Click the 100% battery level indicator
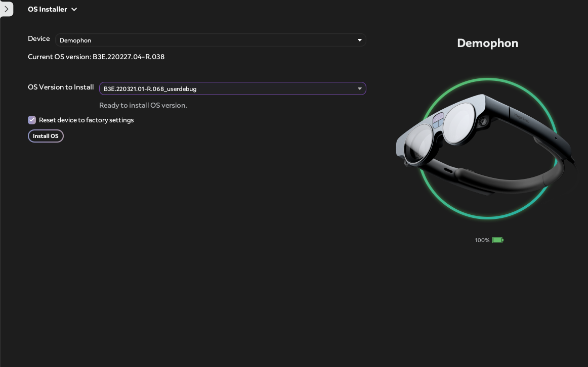This screenshot has height=367, width=588. click(x=482, y=240)
